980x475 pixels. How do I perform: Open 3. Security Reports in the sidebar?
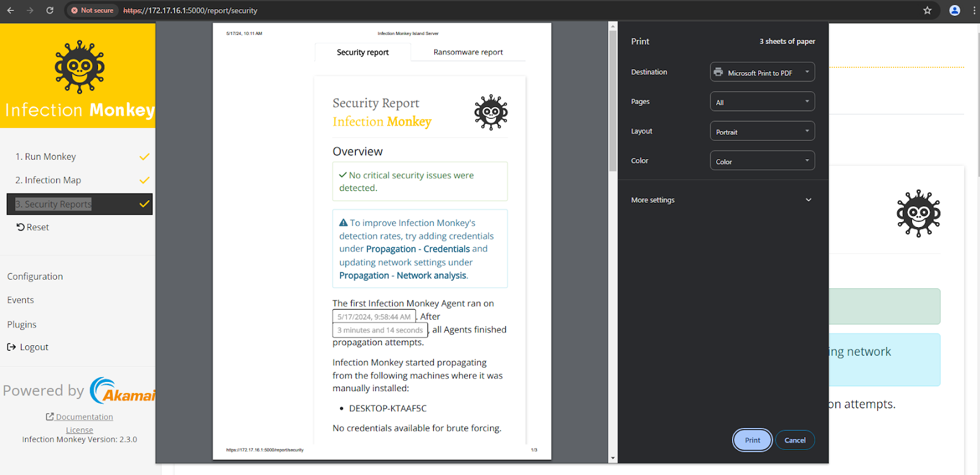click(80, 204)
